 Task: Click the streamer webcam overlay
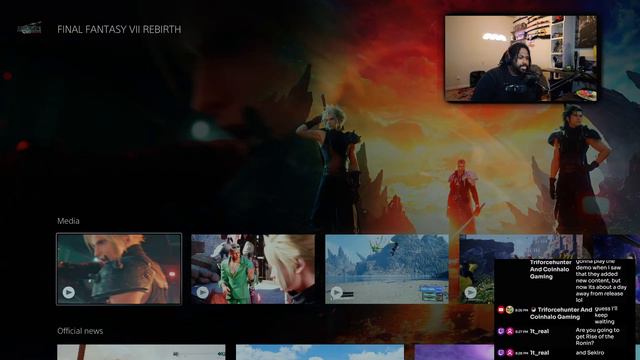pos(521,59)
